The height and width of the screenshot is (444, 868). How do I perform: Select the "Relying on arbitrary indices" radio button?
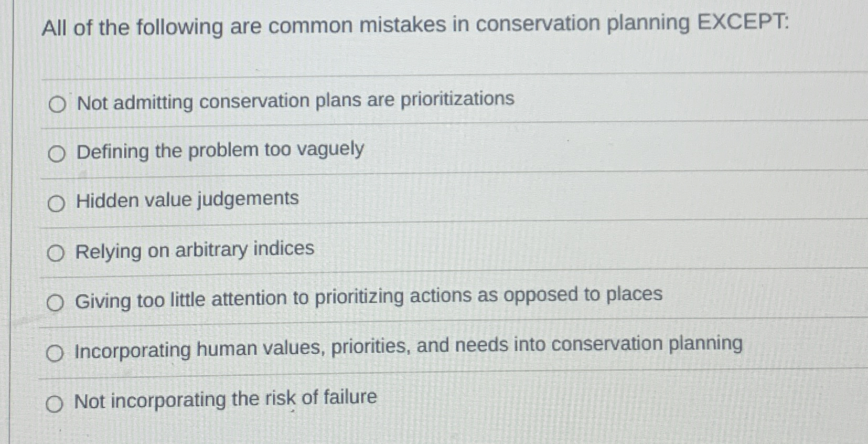[x=56, y=252]
